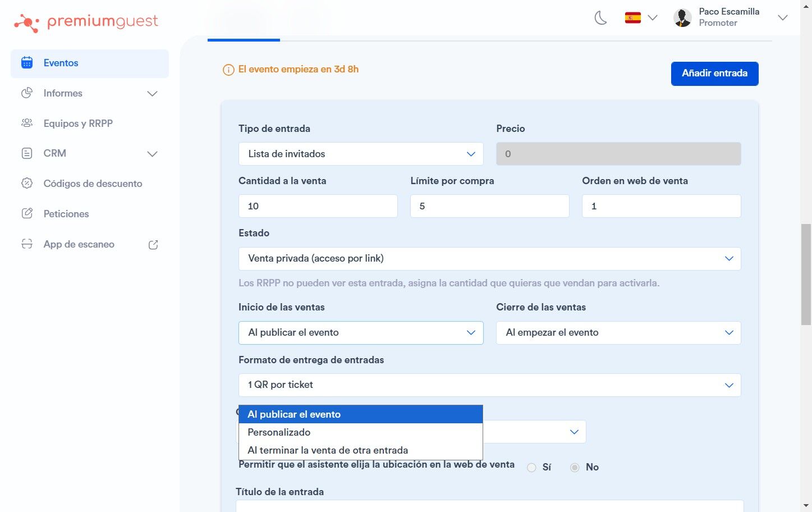Screen dimensions: 812x512
Task: Open the Estado dropdown
Action: pyautogui.click(x=490, y=259)
